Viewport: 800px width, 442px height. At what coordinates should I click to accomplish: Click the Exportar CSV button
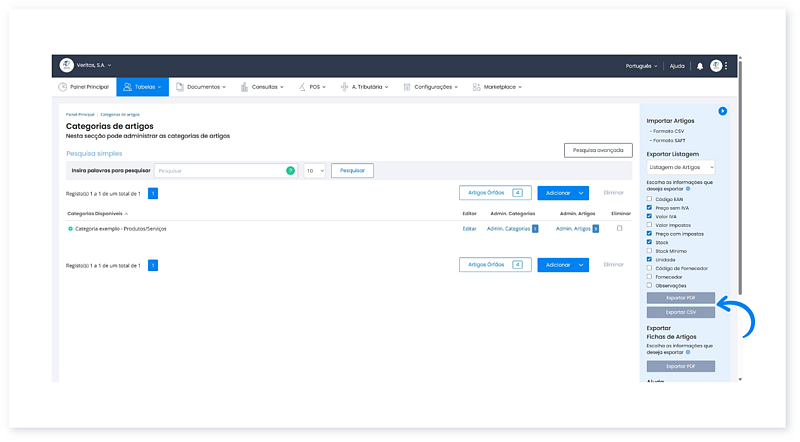[x=681, y=312]
